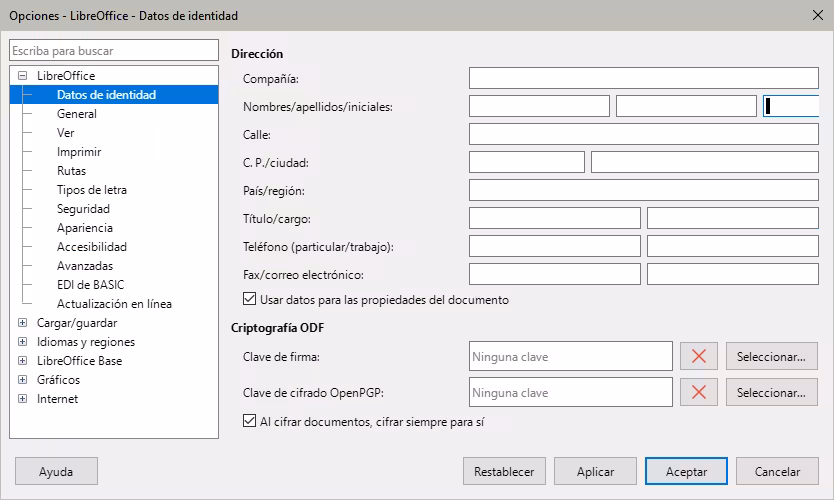This screenshot has width=834, height=500.
Task: Open the Ver options page
Action: (x=65, y=133)
